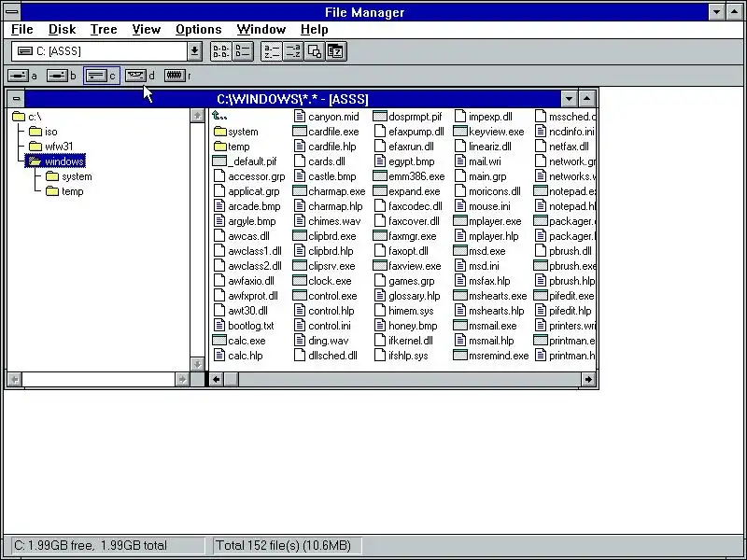Open the Window menu
Image resolution: width=747 pixels, height=560 pixels.
(261, 30)
